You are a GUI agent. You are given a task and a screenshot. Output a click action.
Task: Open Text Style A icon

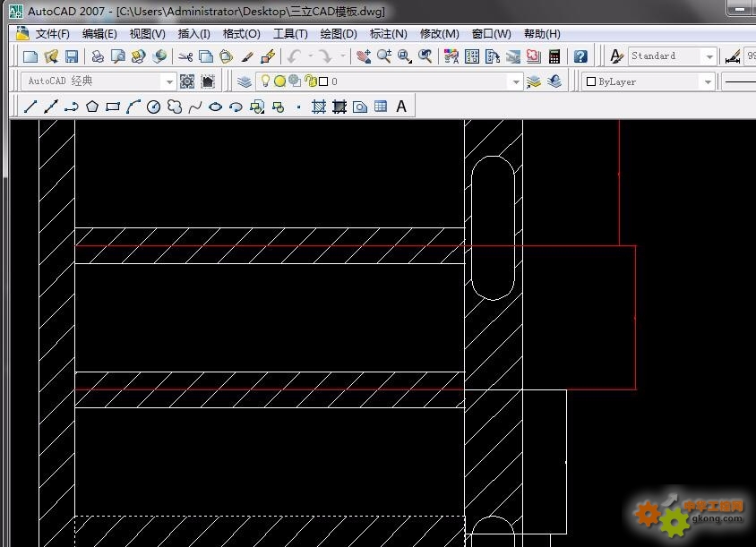pyautogui.click(x=616, y=56)
